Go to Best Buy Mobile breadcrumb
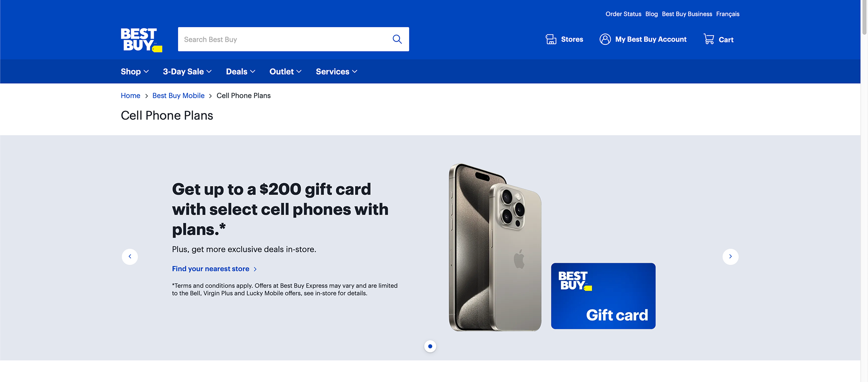 [x=178, y=95]
